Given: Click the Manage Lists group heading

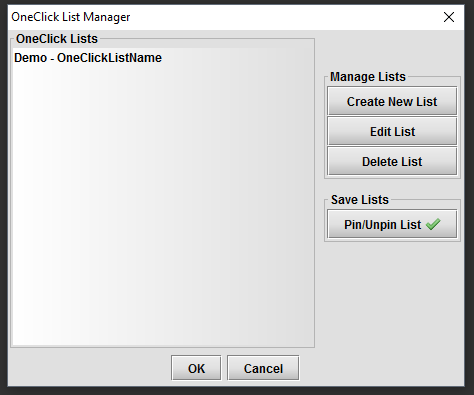Looking at the screenshot, I should (368, 77).
